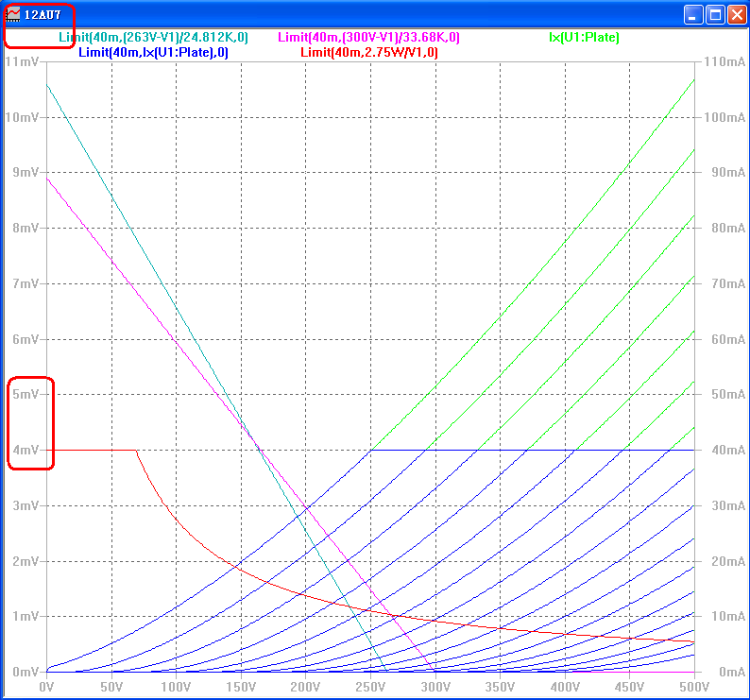This screenshot has width=750, height=700.
Task: Click the 100V horizontal axis label
Action: tap(176, 687)
